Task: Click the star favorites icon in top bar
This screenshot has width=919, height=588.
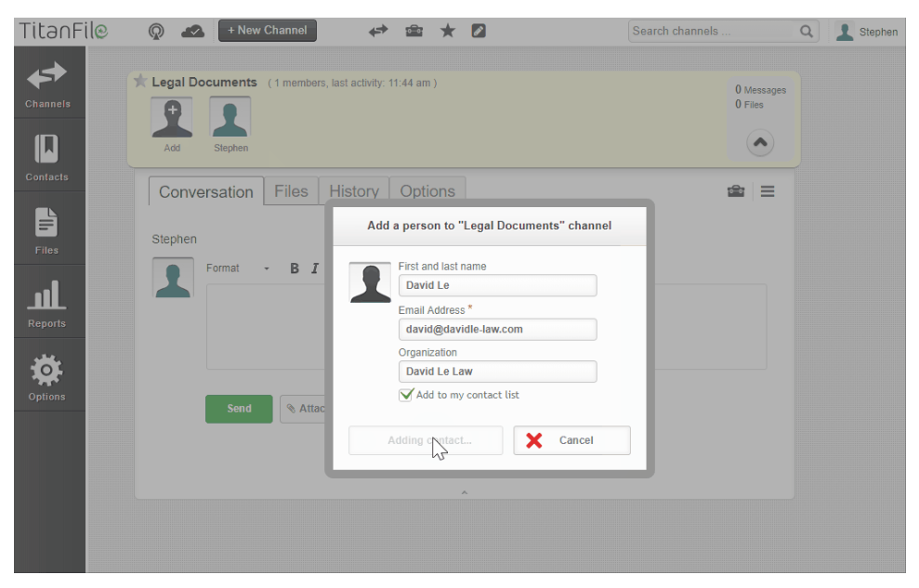Action: [448, 31]
